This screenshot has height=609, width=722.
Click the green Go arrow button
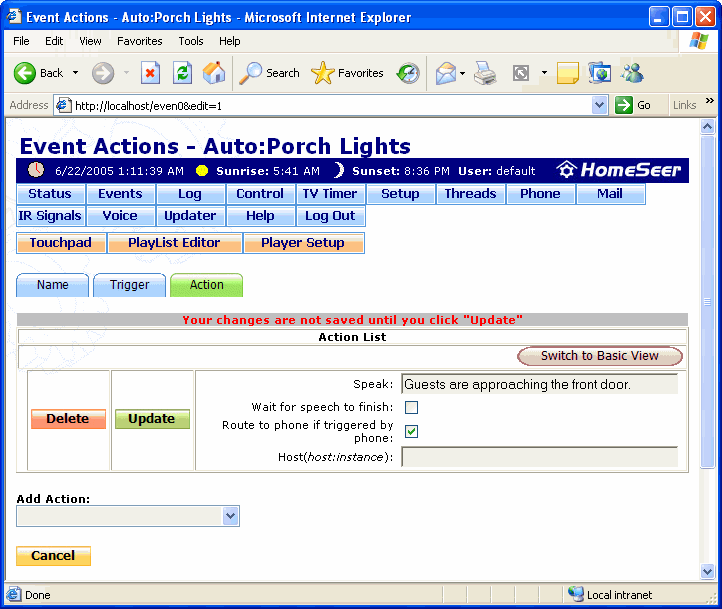click(624, 105)
